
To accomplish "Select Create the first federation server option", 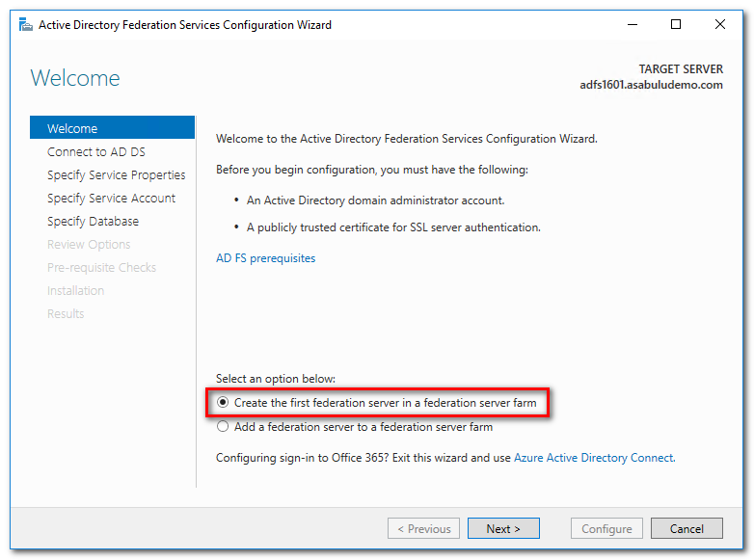I will [222, 402].
